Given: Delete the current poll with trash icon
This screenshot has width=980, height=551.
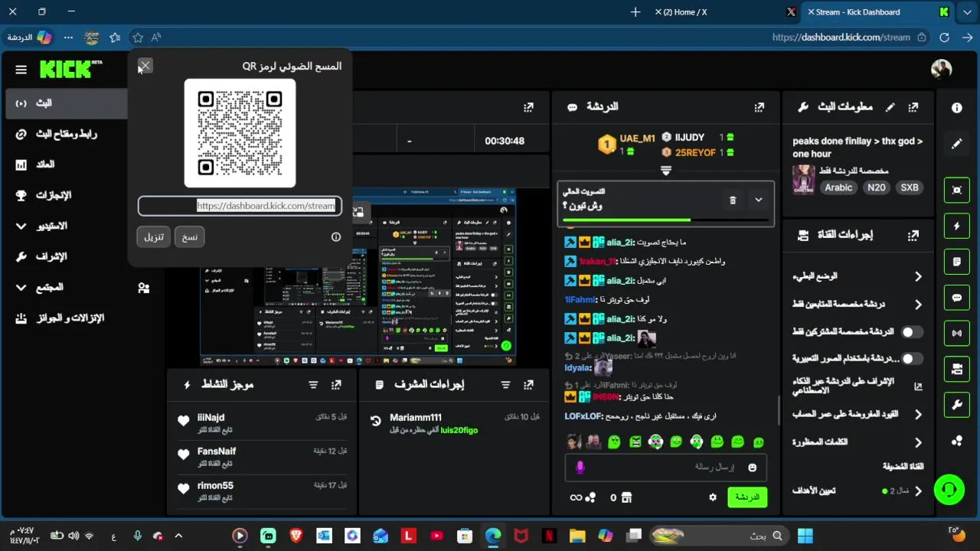Looking at the screenshot, I should tap(733, 201).
